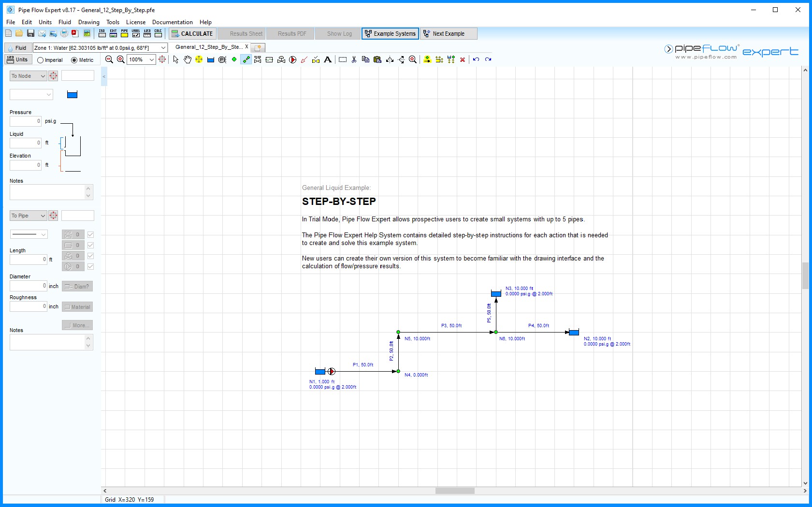Click the PDF export icon
812x507 pixels.
[x=75, y=33]
